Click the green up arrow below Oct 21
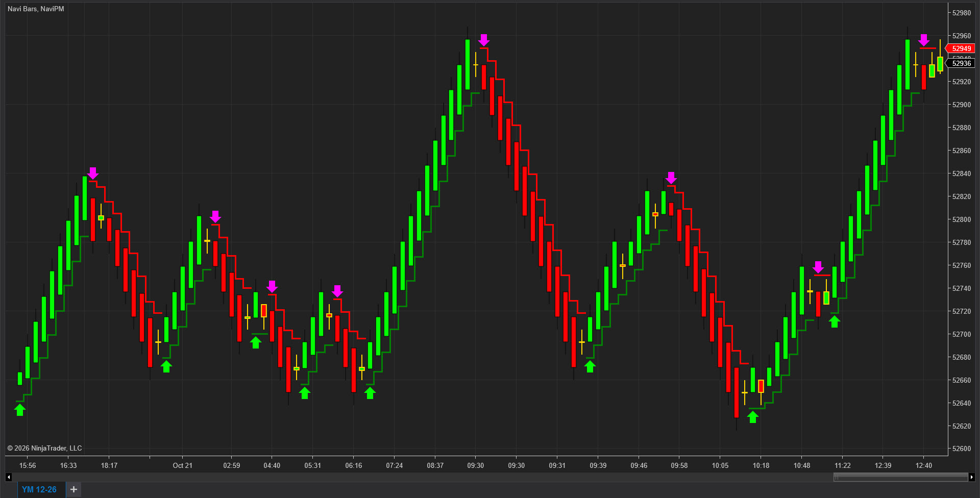This screenshot has width=980, height=498. point(166,366)
